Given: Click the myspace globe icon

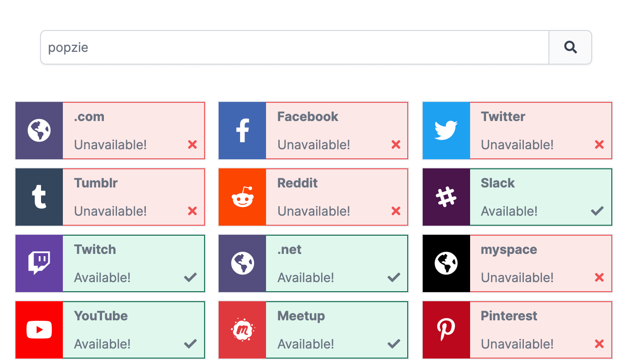Looking at the screenshot, I should click(446, 263).
